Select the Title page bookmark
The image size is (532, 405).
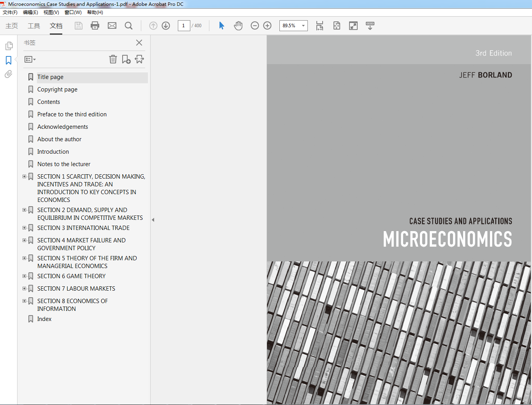point(50,77)
